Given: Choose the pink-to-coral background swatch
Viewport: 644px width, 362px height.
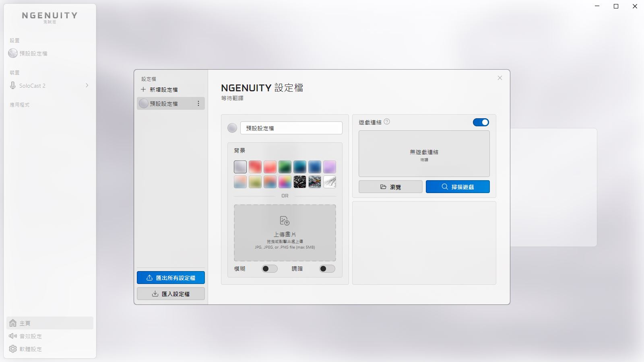Looking at the screenshot, I should pyautogui.click(x=270, y=167).
